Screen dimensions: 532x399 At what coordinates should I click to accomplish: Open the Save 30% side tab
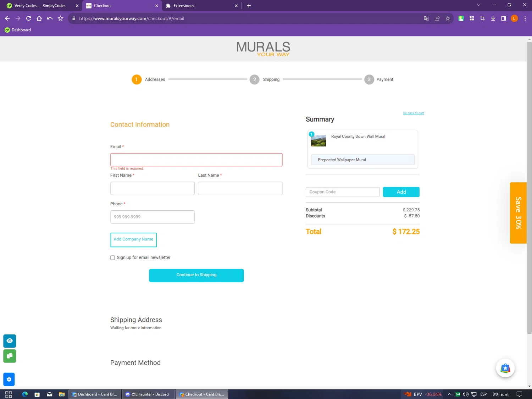pos(518,213)
